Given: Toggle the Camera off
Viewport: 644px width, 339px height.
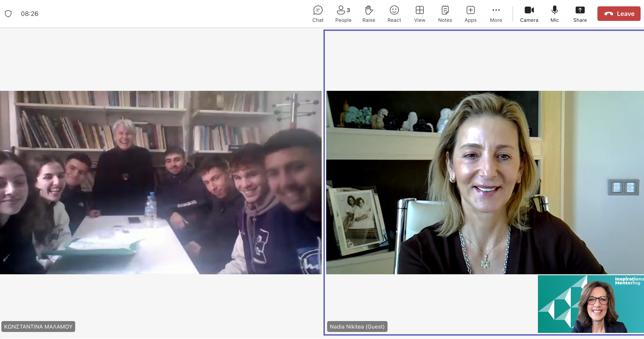Looking at the screenshot, I should click(x=529, y=14).
